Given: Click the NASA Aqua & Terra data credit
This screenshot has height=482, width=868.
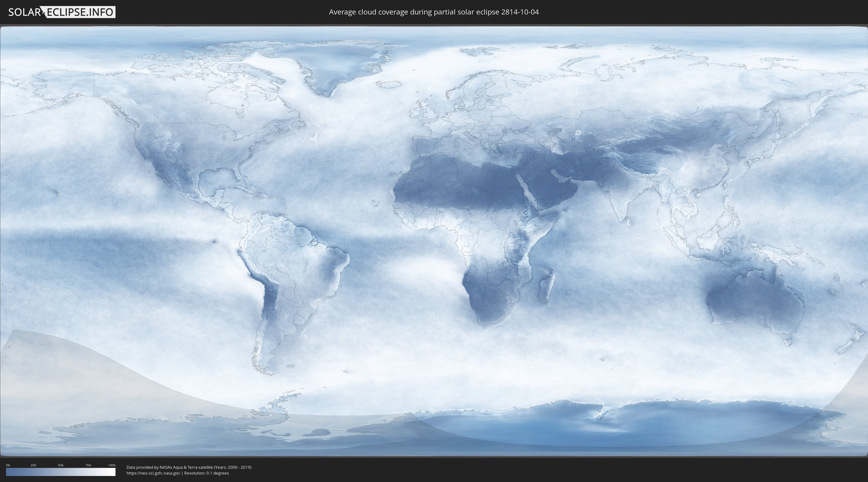Looking at the screenshot, I should click(189, 467).
